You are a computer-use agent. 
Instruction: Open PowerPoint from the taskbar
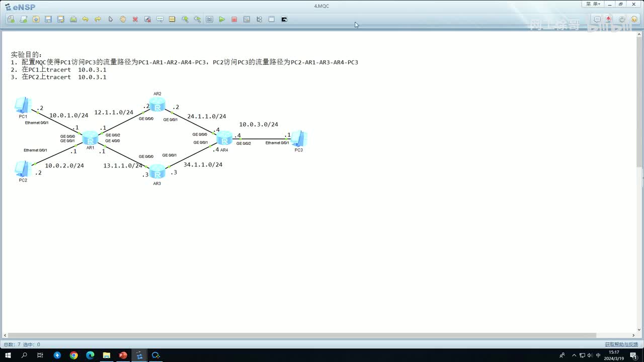(x=123, y=355)
